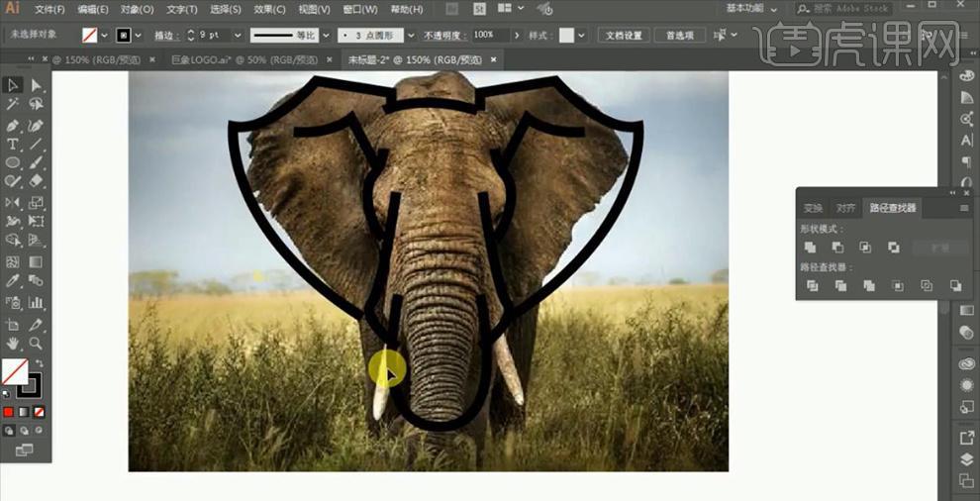The height and width of the screenshot is (501, 980).
Task: Click Merge in Pathfinder panel
Action: [869, 286]
